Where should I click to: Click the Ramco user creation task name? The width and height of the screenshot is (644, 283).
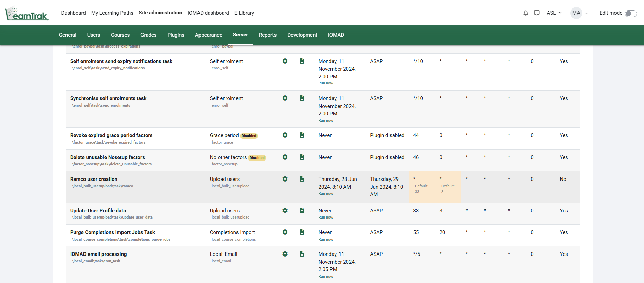[x=94, y=179]
